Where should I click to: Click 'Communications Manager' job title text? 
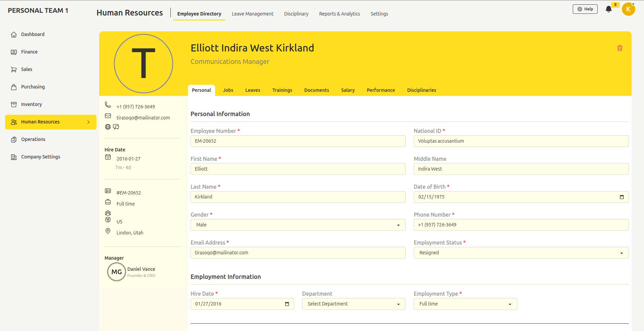point(230,62)
